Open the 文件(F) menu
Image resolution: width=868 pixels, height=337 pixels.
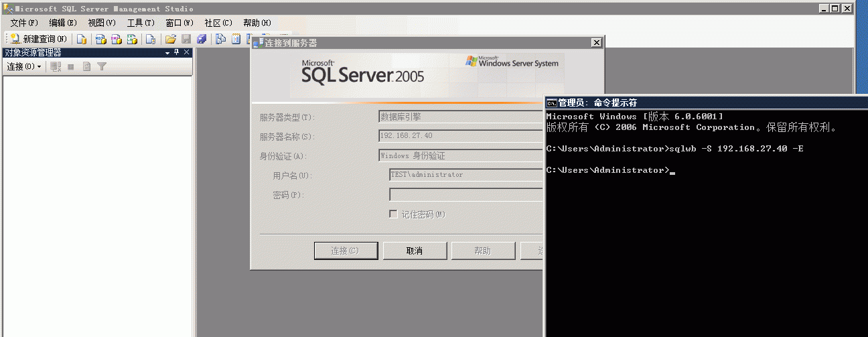tap(24, 23)
